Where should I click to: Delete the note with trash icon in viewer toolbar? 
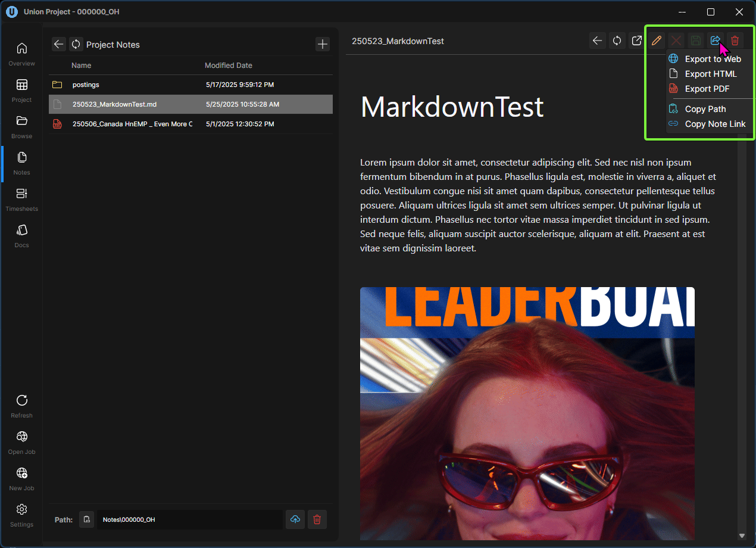pyautogui.click(x=735, y=41)
